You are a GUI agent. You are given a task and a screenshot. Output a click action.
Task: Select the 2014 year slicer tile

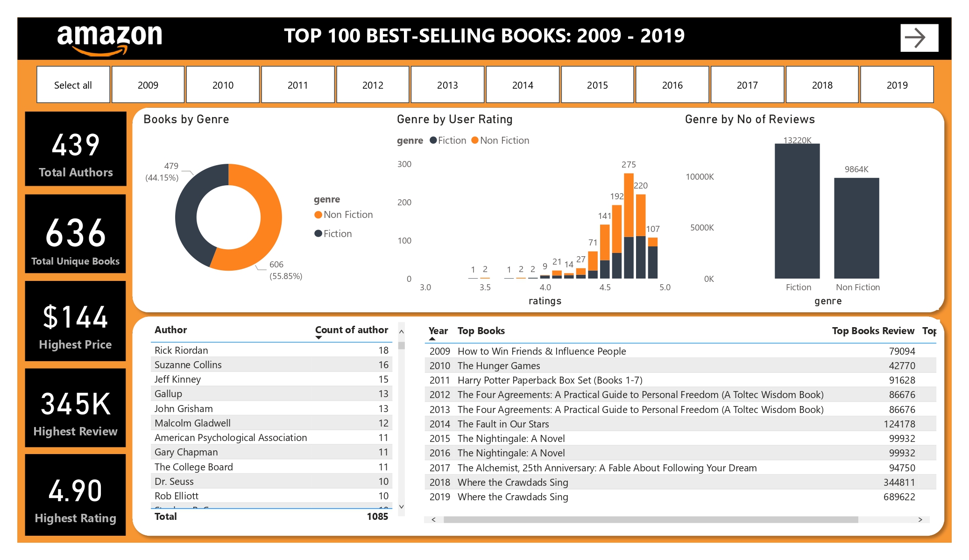click(522, 85)
